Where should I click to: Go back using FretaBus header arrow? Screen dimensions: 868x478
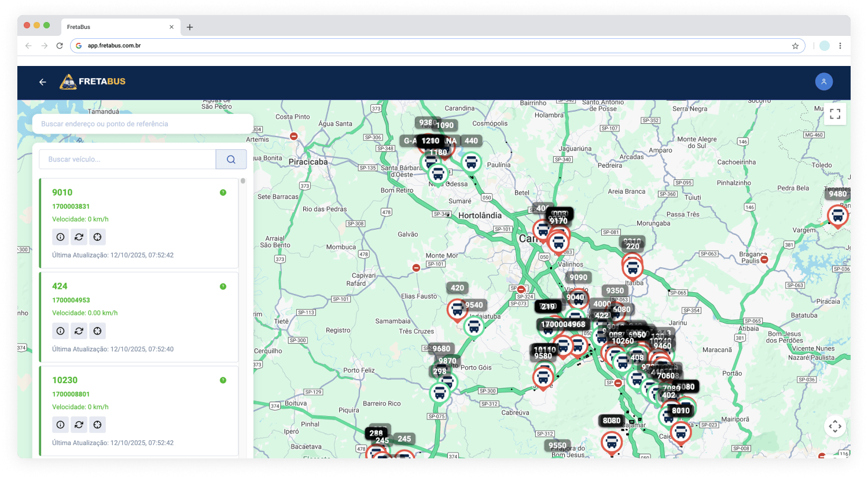click(43, 82)
